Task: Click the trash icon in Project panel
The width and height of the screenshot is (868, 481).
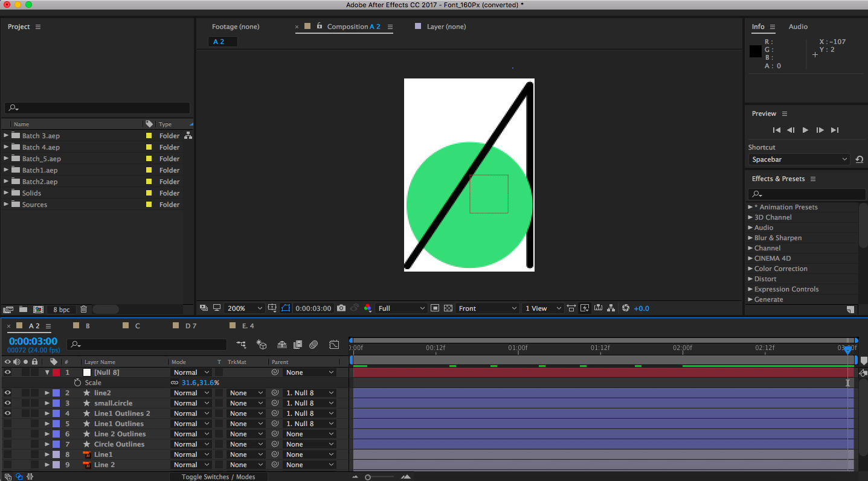Action: (83, 310)
